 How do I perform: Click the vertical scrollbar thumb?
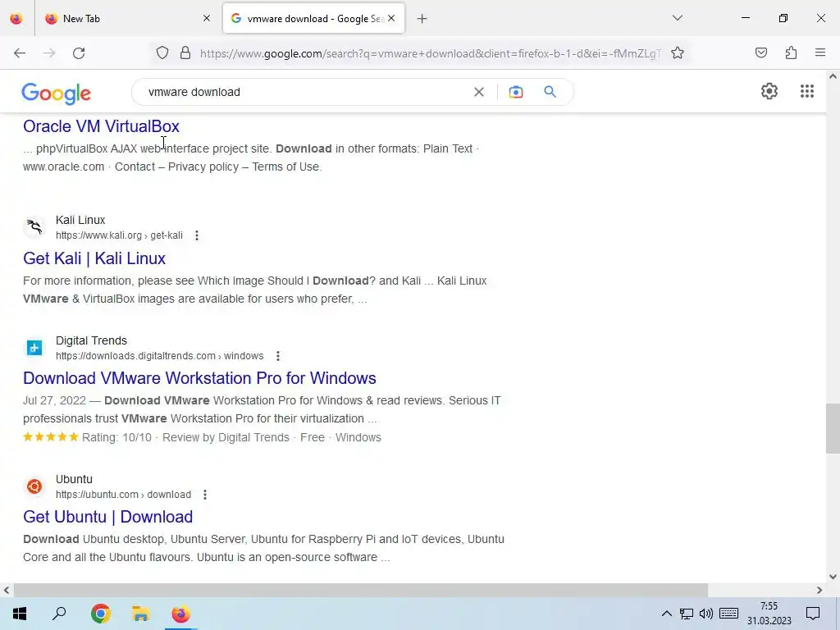coord(833,428)
